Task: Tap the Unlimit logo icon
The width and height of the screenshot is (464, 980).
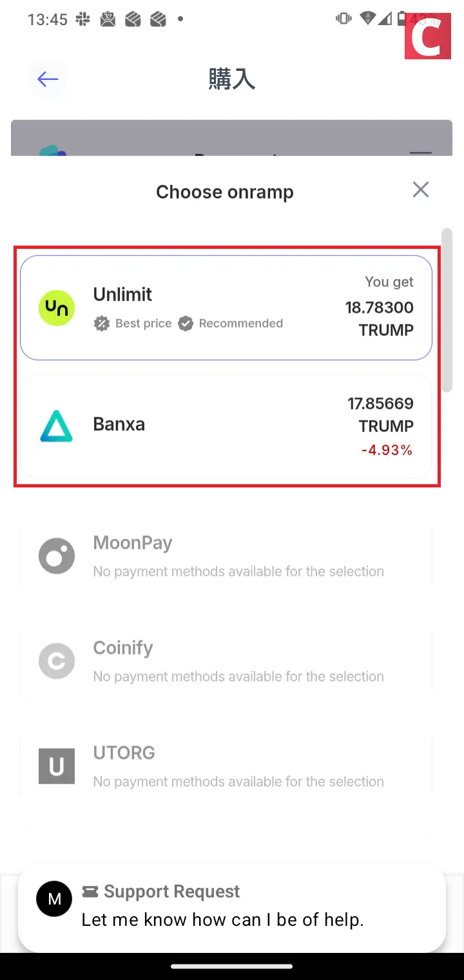Action: tap(57, 308)
